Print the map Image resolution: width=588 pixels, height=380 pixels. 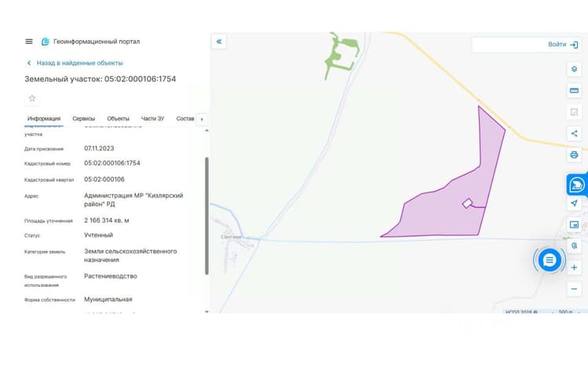coord(574,155)
